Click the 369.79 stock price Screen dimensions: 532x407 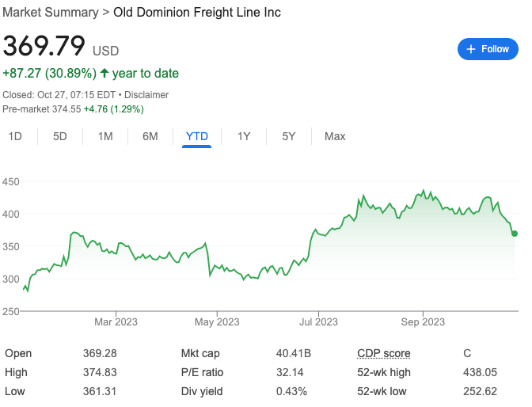tap(44, 46)
